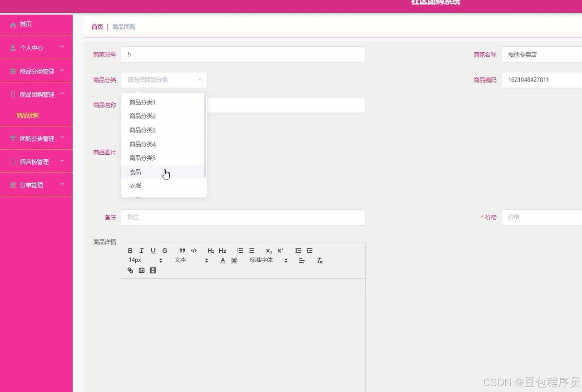The height and width of the screenshot is (392, 582).
Task: Focus the 商家账号 input field
Action: (x=243, y=54)
